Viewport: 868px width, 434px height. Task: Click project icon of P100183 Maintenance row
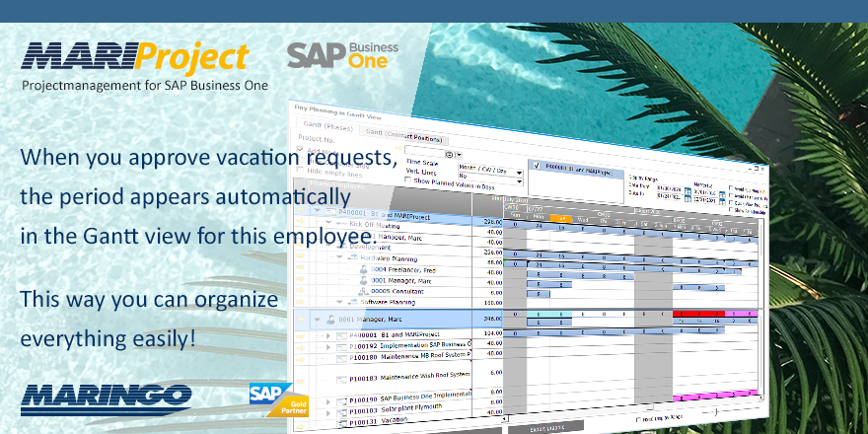341,380
